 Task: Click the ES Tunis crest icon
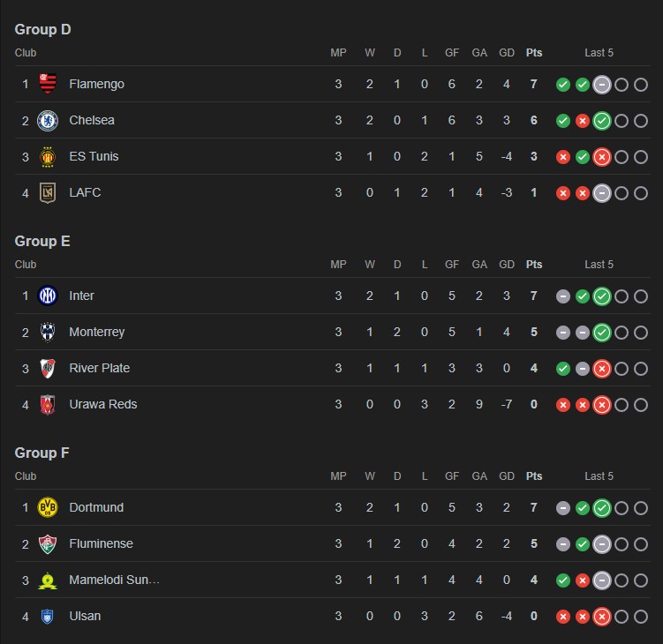pyautogui.click(x=48, y=157)
